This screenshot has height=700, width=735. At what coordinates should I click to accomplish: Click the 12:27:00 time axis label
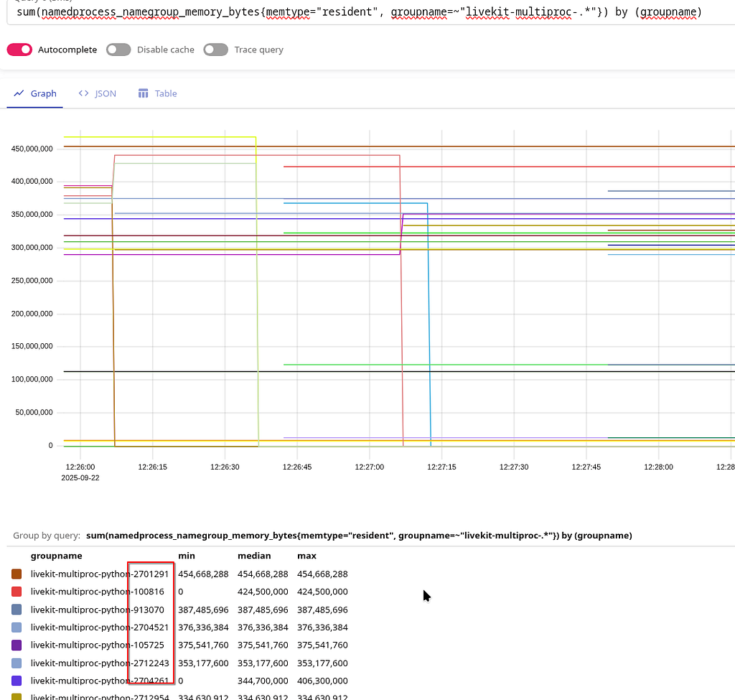(x=370, y=467)
